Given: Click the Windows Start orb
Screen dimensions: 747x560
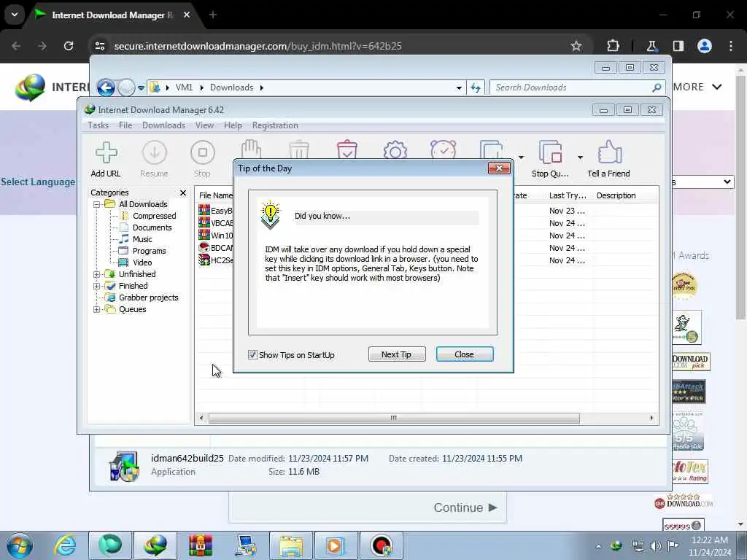Looking at the screenshot, I should click(20, 545).
